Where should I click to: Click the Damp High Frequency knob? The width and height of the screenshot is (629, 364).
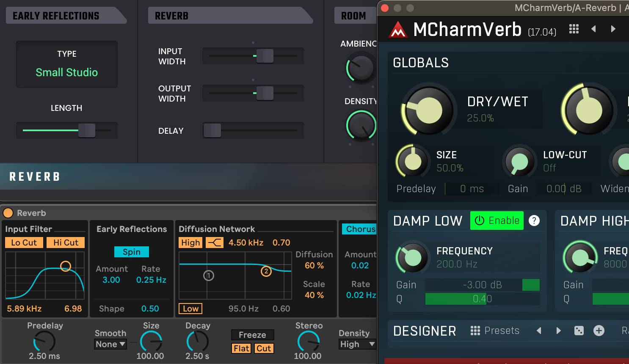coord(580,257)
